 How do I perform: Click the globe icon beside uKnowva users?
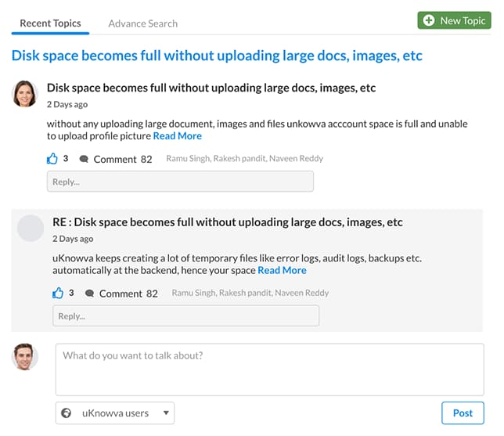pos(67,413)
